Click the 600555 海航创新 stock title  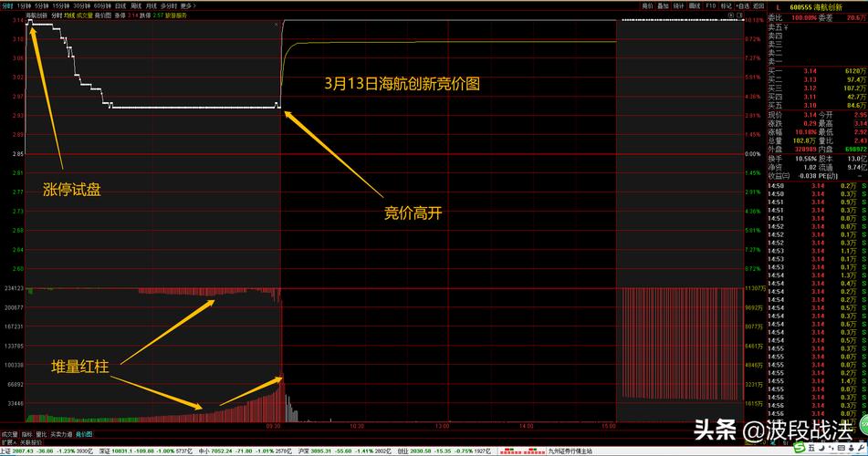[816, 7]
